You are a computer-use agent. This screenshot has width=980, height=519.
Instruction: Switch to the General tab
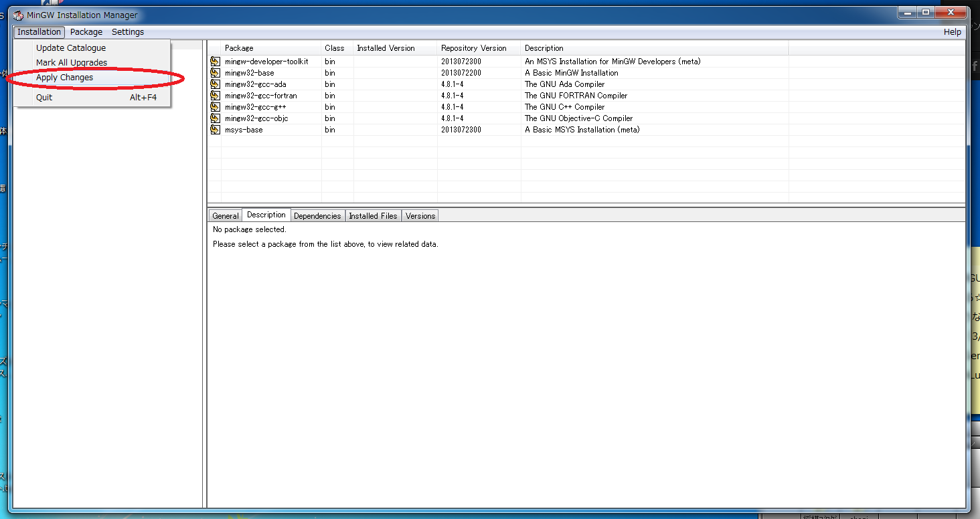pyautogui.click(x=226, y=216)
